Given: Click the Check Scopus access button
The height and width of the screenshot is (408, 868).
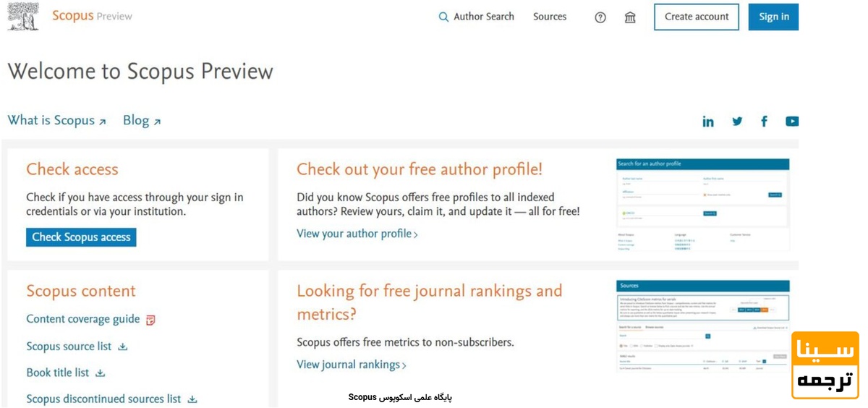Looking at the screenshot, I should click(81, 237).
